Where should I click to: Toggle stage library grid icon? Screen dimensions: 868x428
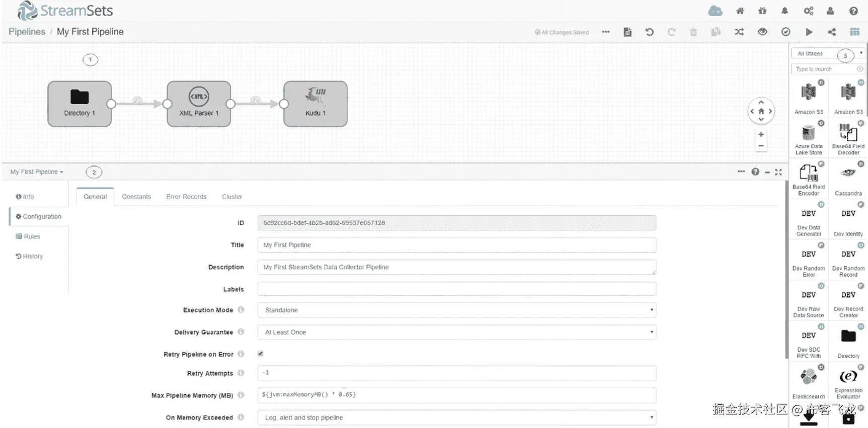854,32
